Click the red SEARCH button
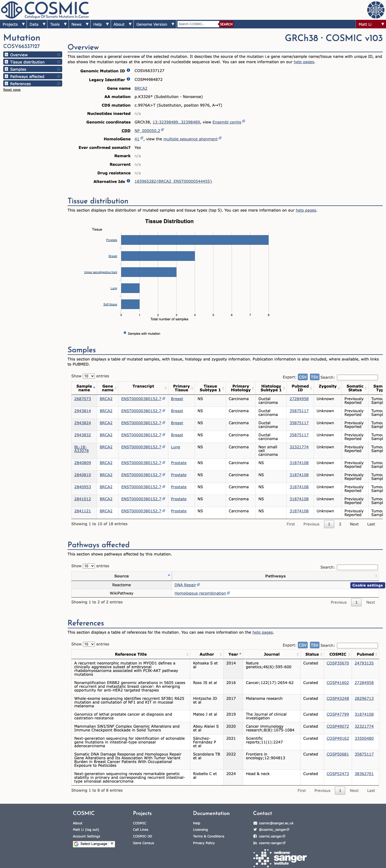 (226, 24)
